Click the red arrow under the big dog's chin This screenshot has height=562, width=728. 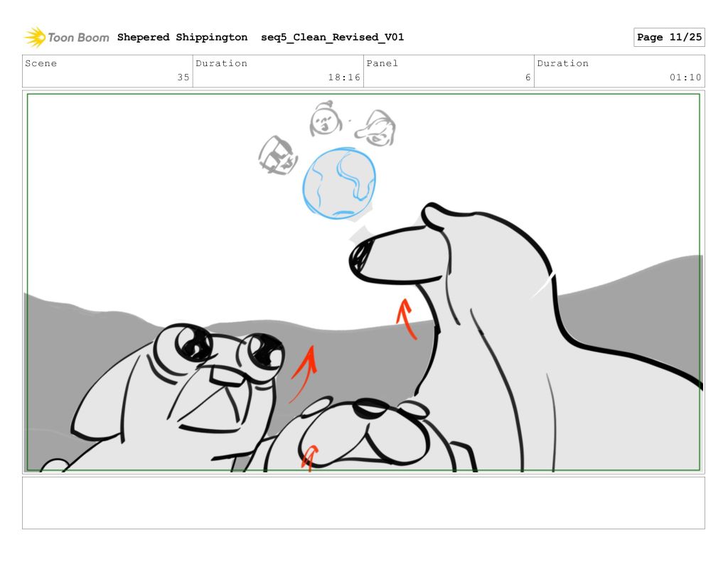point(406,319)
